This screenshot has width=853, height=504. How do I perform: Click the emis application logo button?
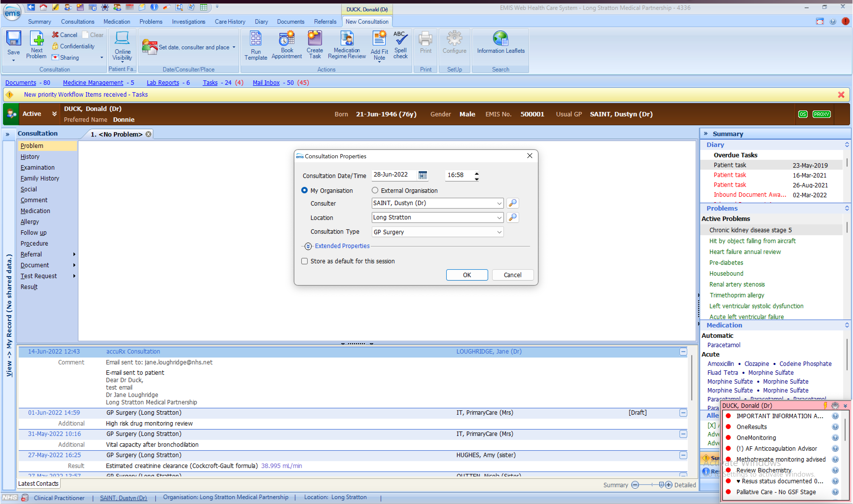(12, 12)
